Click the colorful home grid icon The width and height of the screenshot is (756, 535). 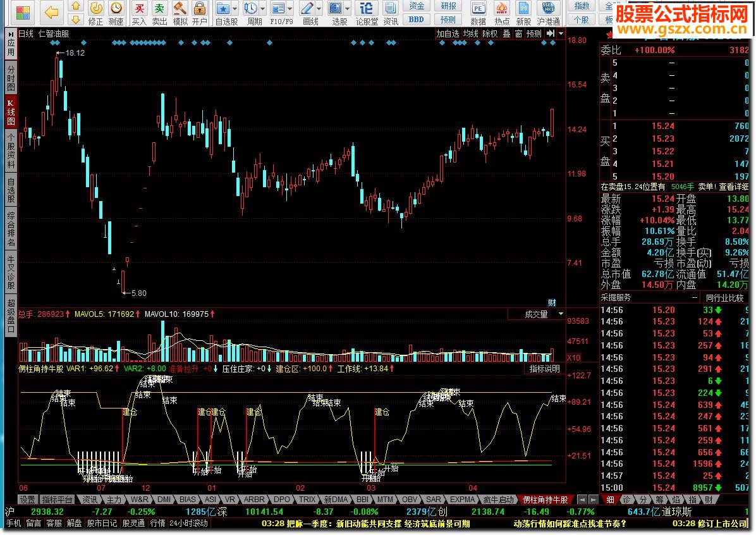(x=22, y=13)
